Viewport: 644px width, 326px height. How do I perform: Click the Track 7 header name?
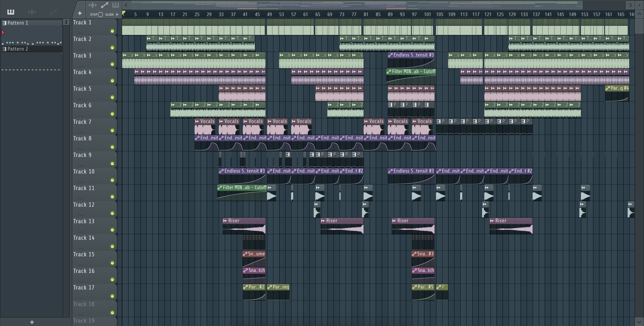pyautogui.click(x=82, y=122)
